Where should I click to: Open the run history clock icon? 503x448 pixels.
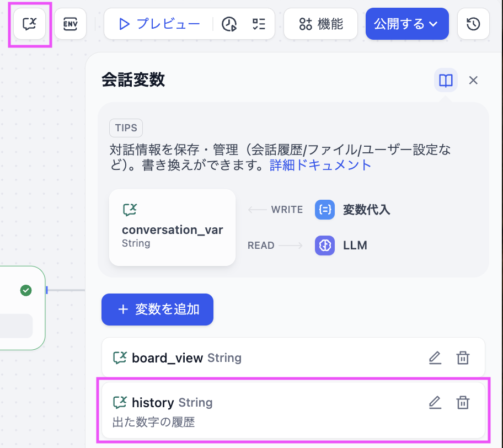click(x=229, y=24)
